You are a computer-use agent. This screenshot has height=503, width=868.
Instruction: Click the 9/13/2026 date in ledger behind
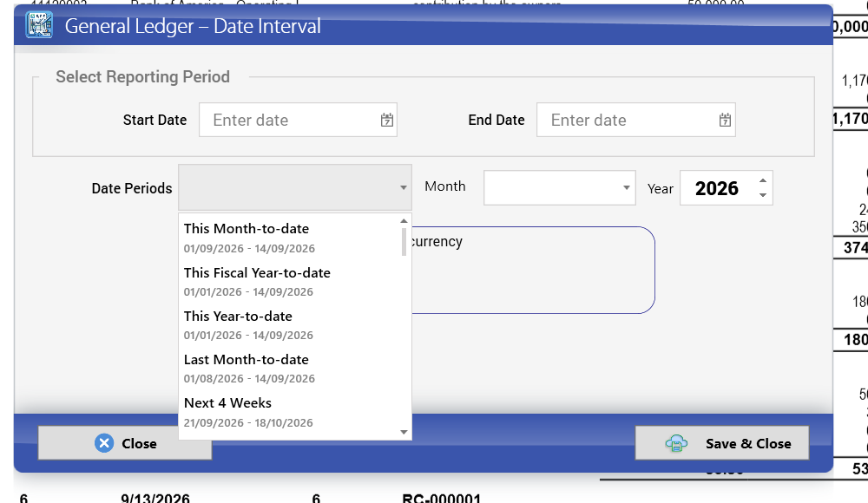pos(155,498)
